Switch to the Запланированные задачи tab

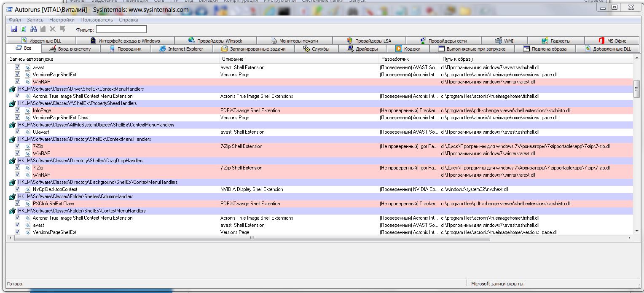(x=253, y=49)
